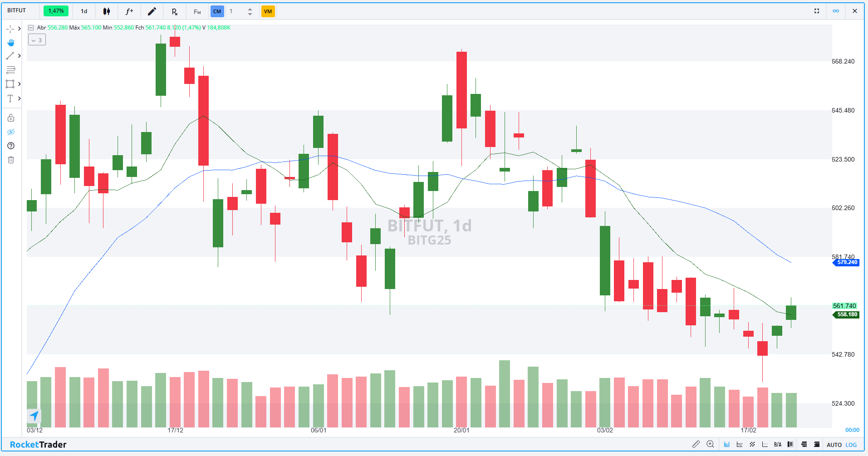Screen dimensions: 868x456
Task: Click the magnifier zoom-in icon
Action: pyautogui.click(x=710, y=444)
